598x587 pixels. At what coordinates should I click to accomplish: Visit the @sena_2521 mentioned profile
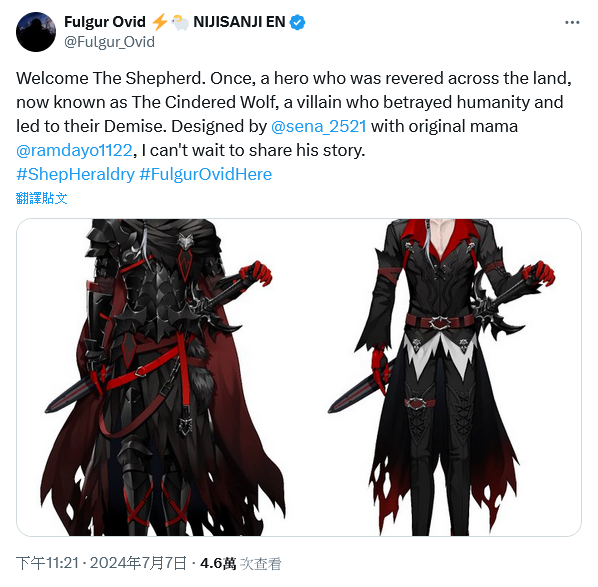coord(318,126)
